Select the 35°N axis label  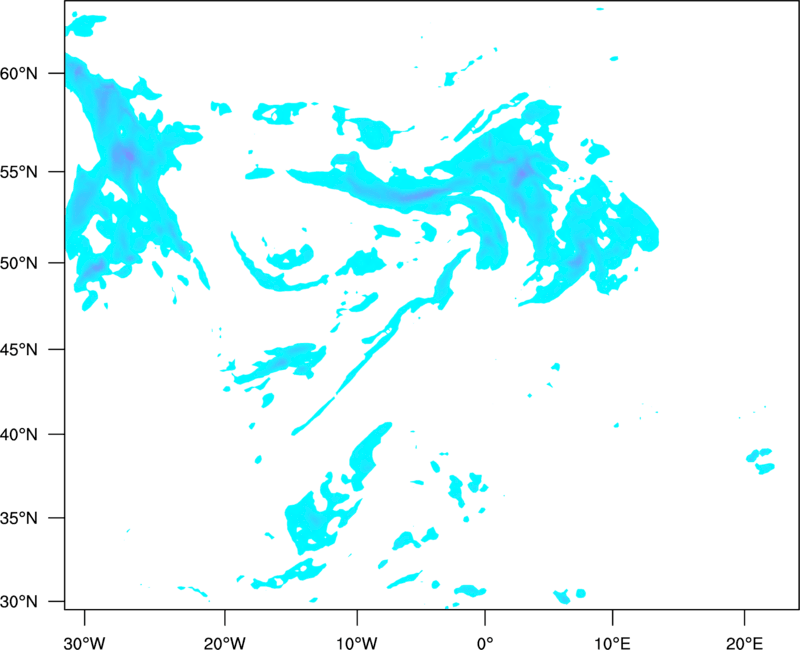tap(19, 518)
